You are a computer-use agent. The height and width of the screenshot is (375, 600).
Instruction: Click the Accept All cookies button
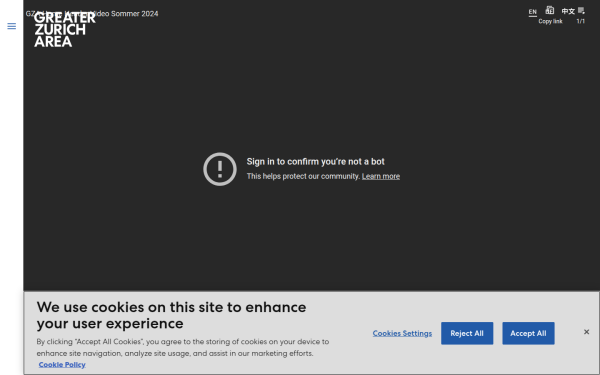click(528, 333)
